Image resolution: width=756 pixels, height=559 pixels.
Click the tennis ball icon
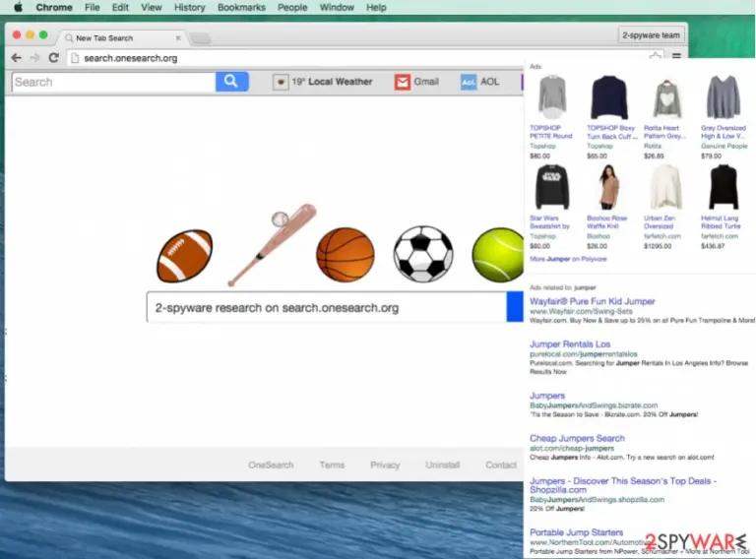coord(497,255)
